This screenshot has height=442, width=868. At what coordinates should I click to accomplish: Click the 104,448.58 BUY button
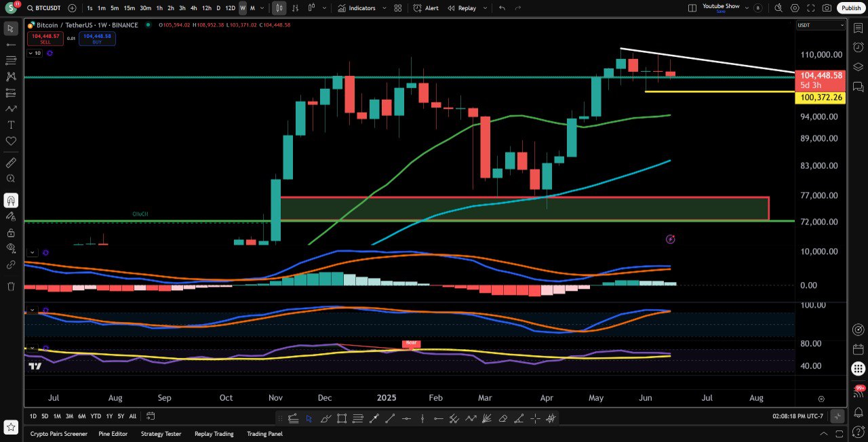click(x=97, y=39)
